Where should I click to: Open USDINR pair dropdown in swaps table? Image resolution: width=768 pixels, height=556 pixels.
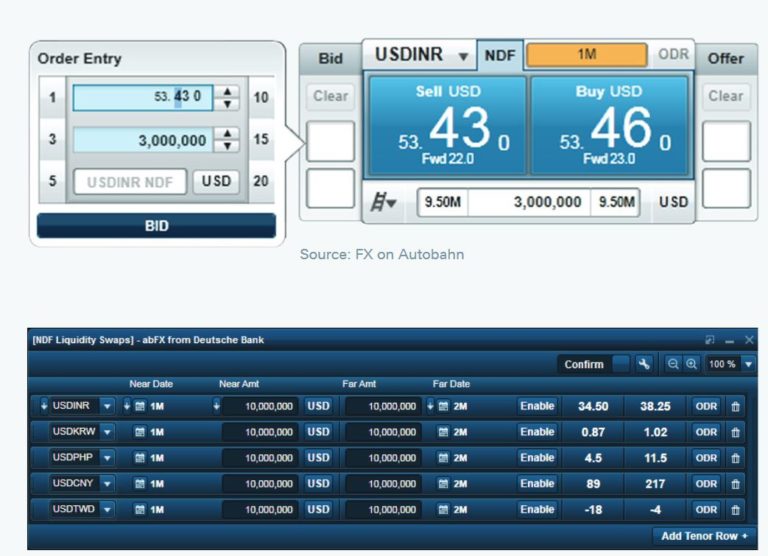pyautogui.click(x=107, y=406)
